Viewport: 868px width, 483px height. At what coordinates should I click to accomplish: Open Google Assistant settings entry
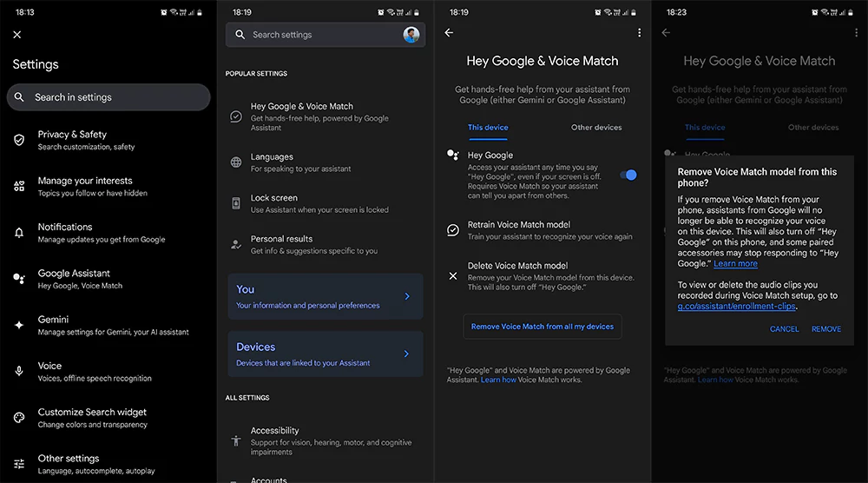[x=108, y=279]
